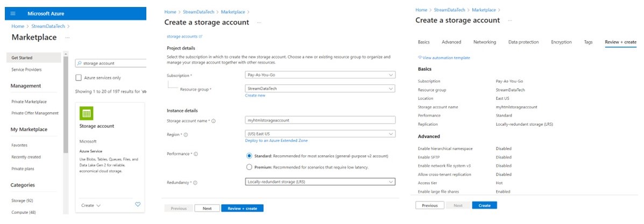Open the ellipsis menu beside Marketplace title

click(67, 38)
